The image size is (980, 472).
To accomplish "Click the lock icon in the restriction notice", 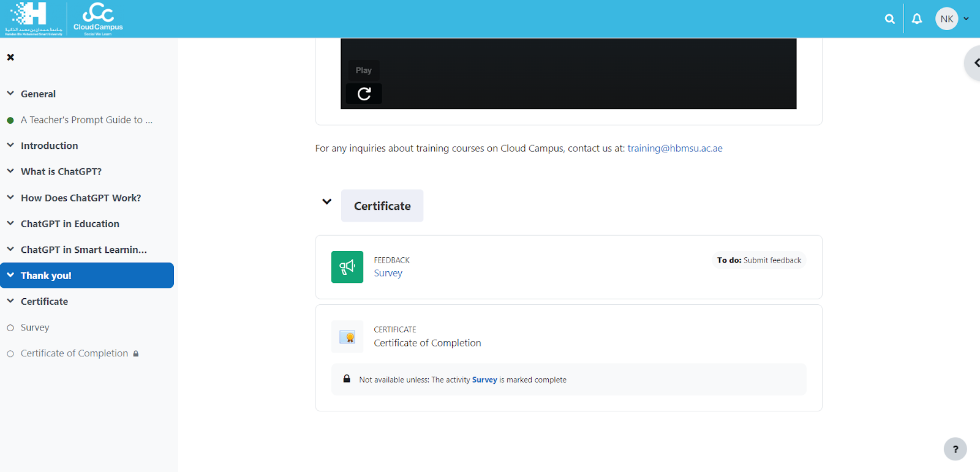I will [x=347, y=379].
